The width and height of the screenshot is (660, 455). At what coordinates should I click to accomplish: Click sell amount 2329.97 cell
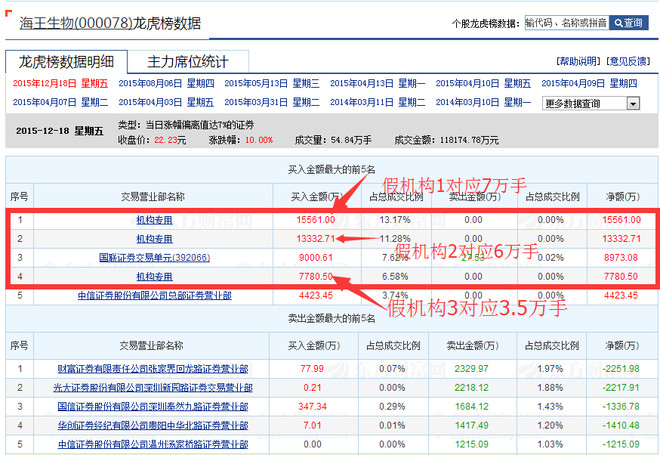pyautogui.click(x=471, y=369)
